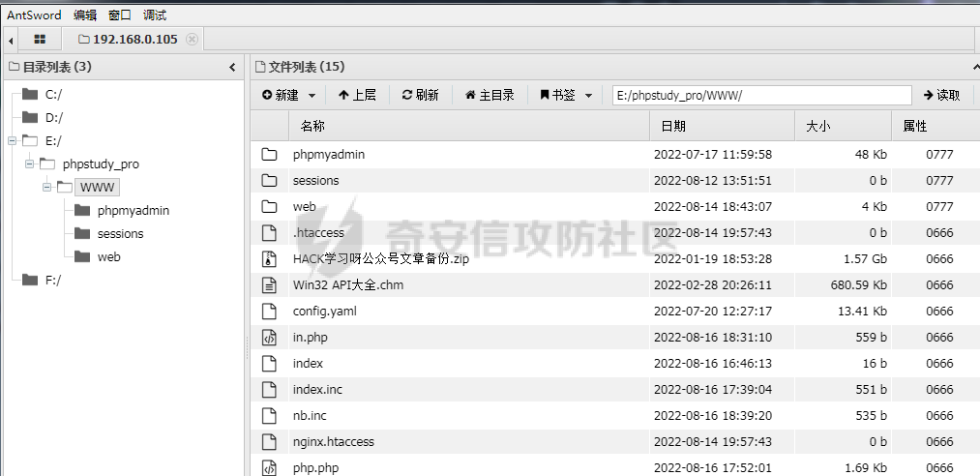The width and height of the screenshot is (980, 476).
Task: Select the in.php file name
Action: tap(310, 338)
